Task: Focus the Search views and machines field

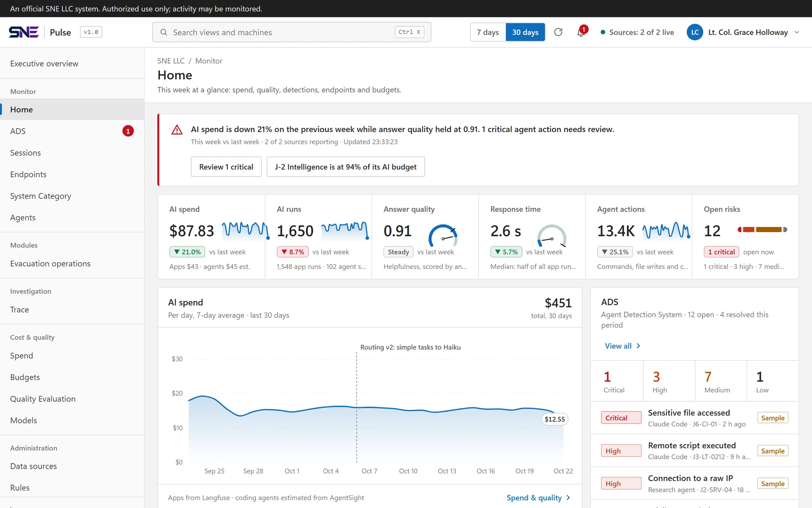Action: (x=291, y=32)
